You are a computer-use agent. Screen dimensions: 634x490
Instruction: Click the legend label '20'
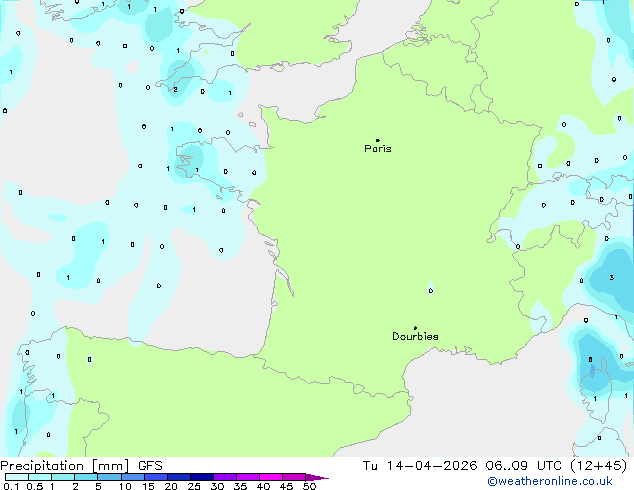pyautogui.click(x=171, y=486)
